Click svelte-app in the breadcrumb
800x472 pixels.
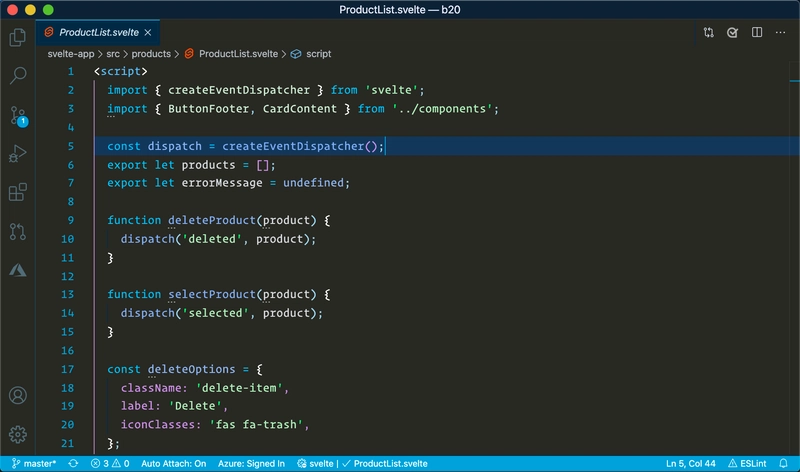tap(71, 54)
